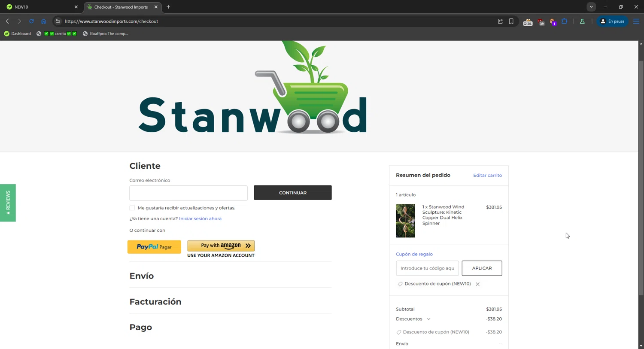Click the Stanwood shopping cart logo
Image resolution: width=644 pixels, height=349 pixels.
point(252,87)
